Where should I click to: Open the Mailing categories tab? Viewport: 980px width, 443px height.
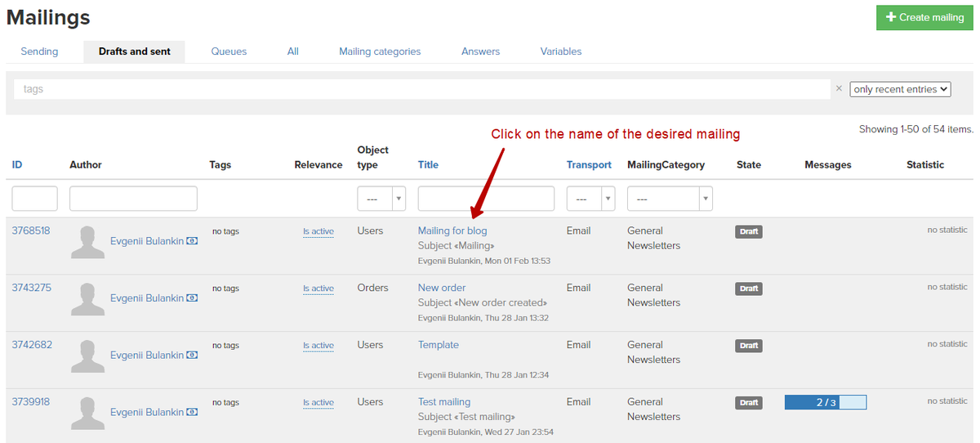click(380, 51)
